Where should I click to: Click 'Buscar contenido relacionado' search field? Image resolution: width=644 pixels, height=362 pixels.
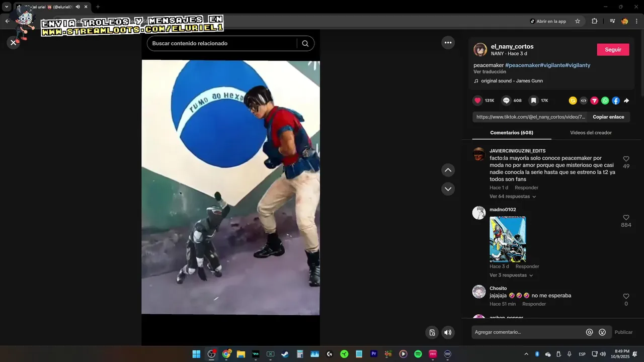pos(221,43)
